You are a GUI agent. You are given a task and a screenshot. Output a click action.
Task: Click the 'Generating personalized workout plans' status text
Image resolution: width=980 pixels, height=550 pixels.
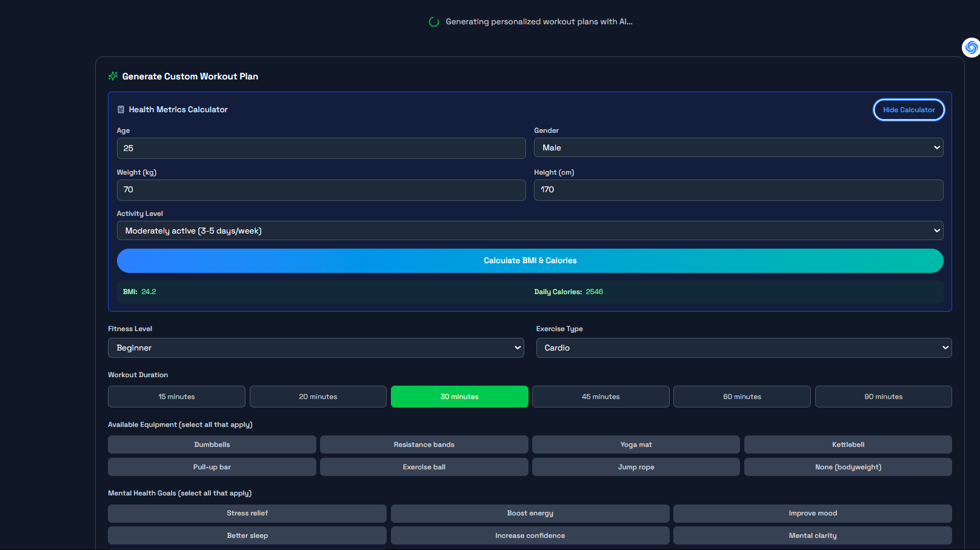click(x=539, y=22)
